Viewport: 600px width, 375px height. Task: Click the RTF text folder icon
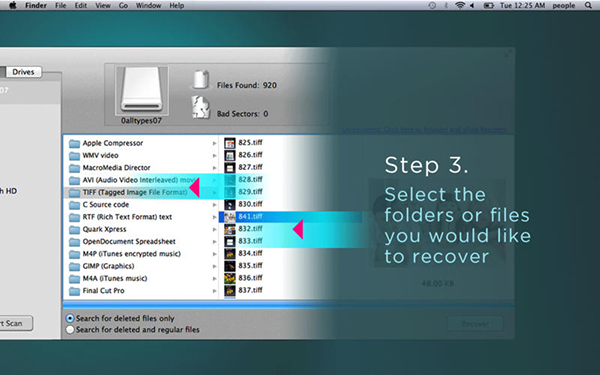click(x=74, y=217)
